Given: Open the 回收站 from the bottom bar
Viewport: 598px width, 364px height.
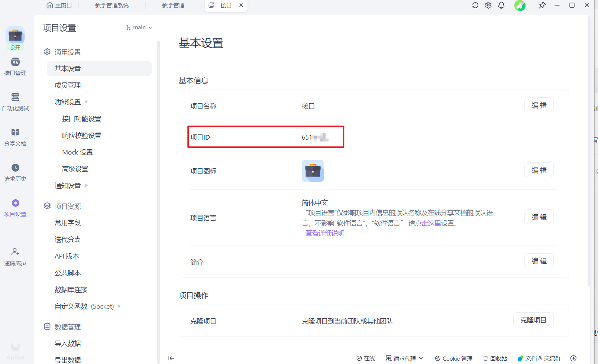Looking at the screenshot, I should [495, 358].
